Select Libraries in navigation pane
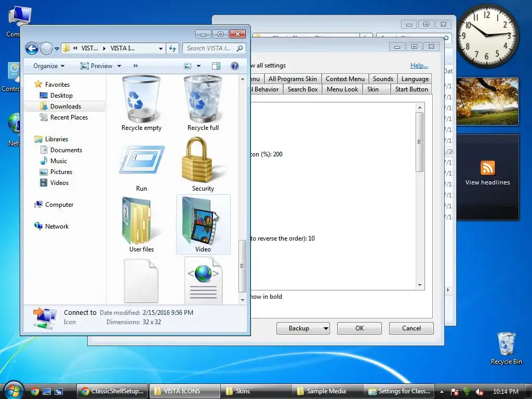This screenshot has height=399, width=532. pyautogui.click(x=51, y=139)
